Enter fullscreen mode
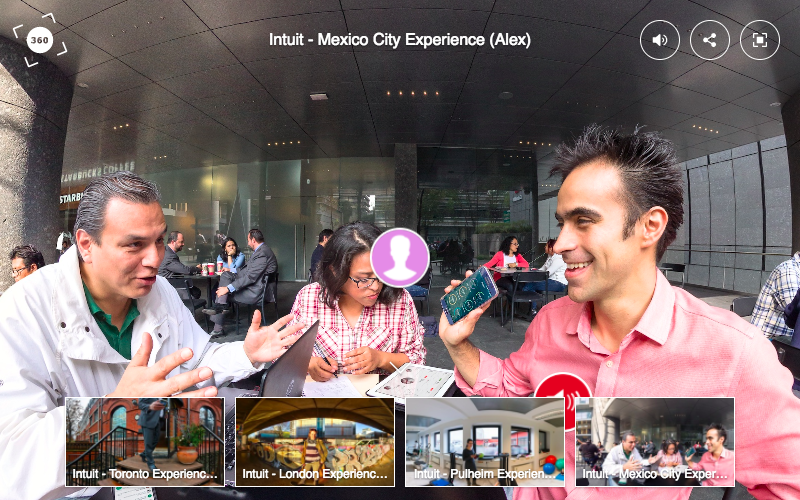 (x=760, y=40)
